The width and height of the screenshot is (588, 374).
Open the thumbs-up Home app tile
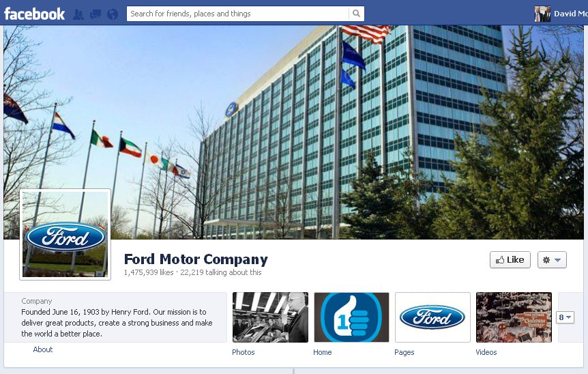tap(351, 317)
